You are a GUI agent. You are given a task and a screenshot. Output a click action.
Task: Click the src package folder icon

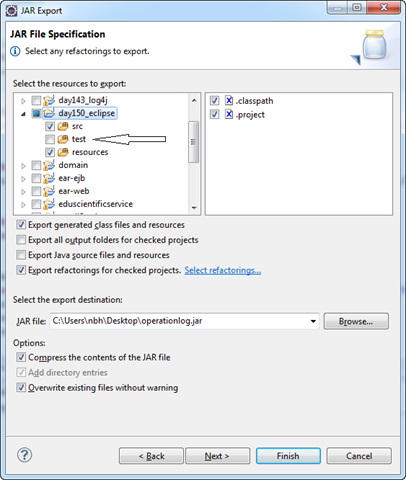point(63,126)
